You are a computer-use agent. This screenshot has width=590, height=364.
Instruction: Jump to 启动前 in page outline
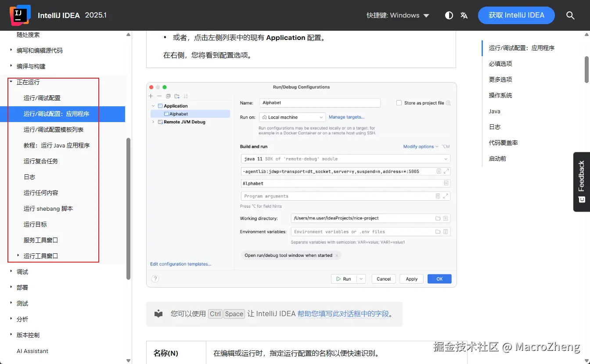pyautogui.click(x=497, y=159)
